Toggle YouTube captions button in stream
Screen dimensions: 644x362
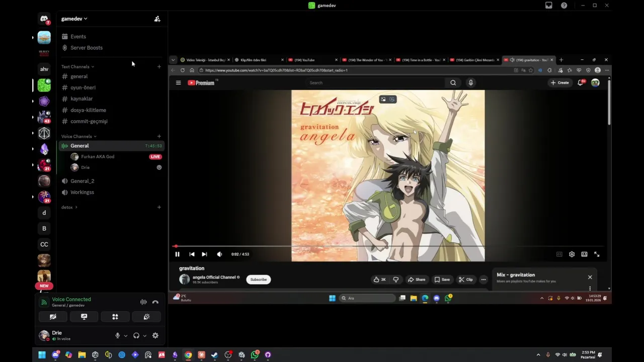click(559, 254)
